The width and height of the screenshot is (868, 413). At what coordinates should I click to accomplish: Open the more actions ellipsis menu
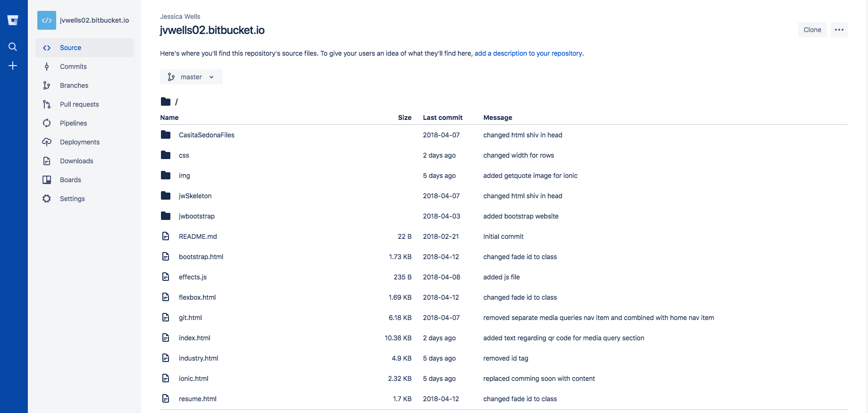839,30
